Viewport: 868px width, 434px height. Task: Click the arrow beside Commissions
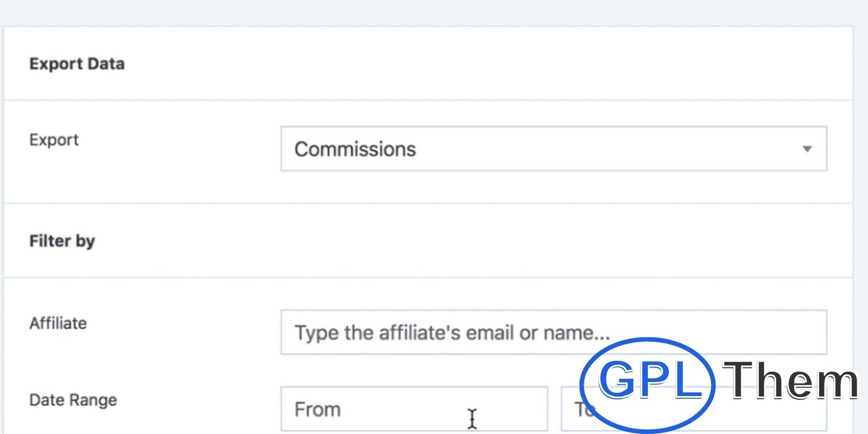807,149
